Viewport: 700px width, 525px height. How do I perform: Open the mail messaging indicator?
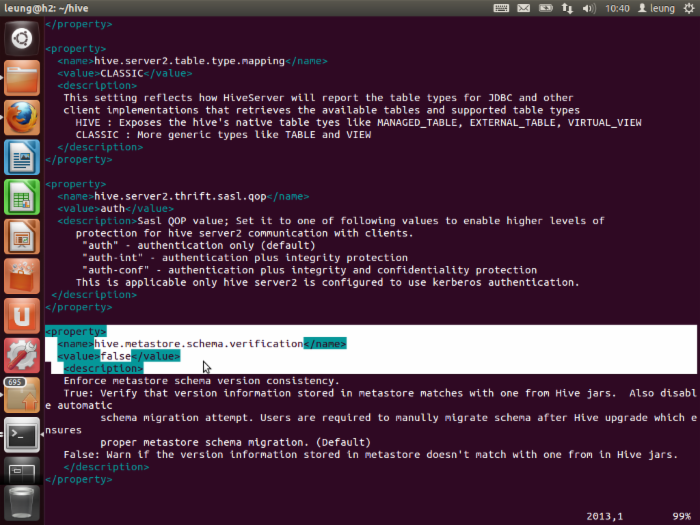coord(523,8)
